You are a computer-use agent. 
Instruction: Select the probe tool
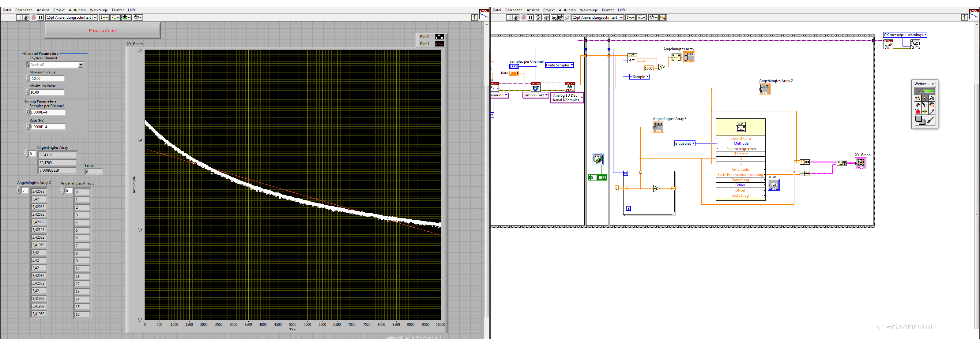[x=925, y=112]
